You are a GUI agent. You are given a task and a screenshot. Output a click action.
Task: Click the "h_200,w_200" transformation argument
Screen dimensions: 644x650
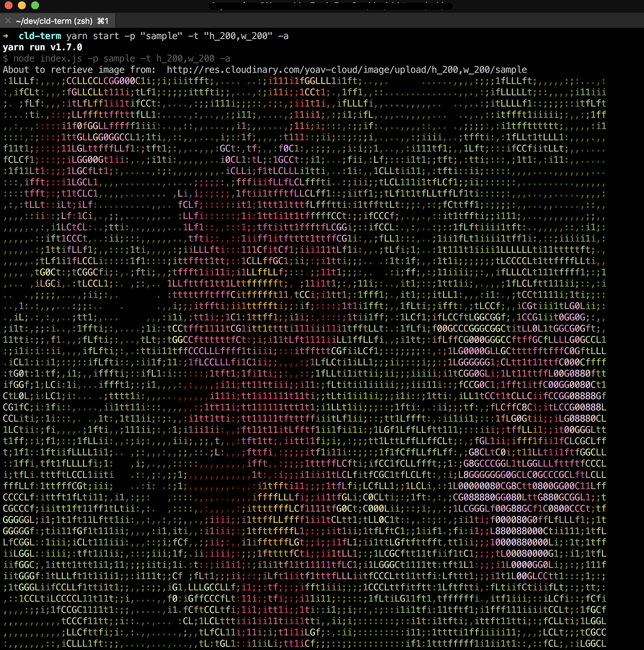(238, 36)
